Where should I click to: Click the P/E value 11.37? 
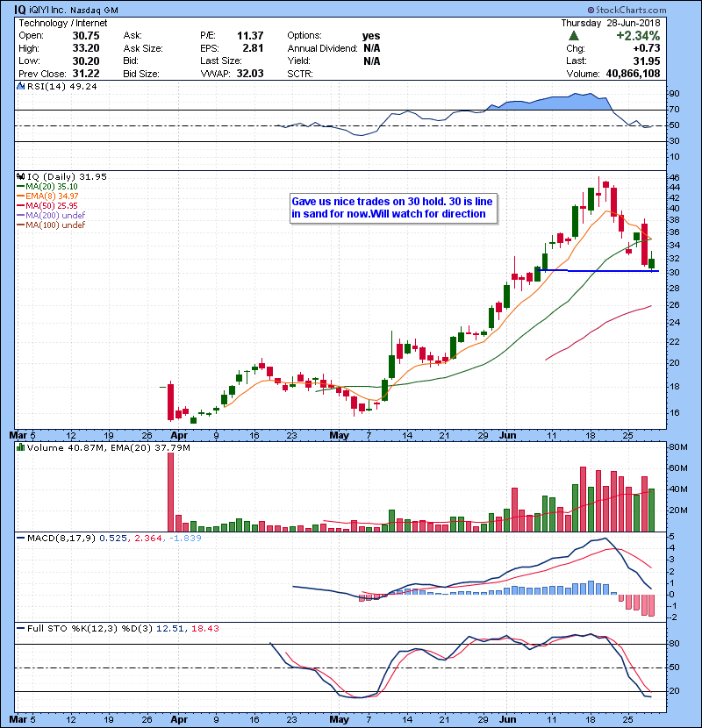[250, 36]
